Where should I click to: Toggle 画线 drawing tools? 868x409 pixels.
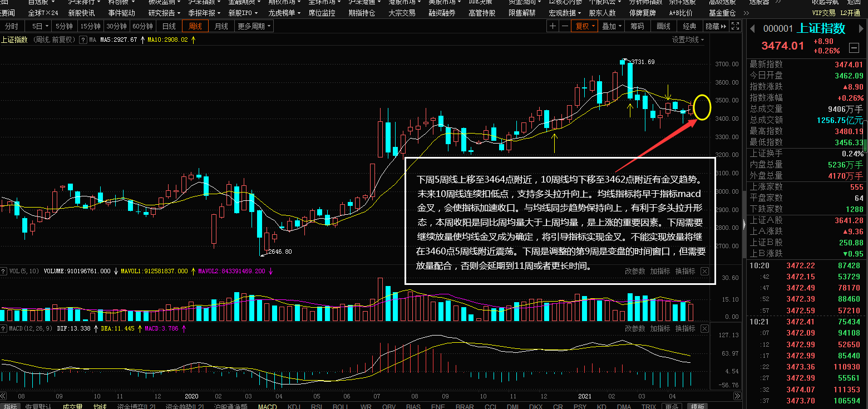tap(663, 26)
